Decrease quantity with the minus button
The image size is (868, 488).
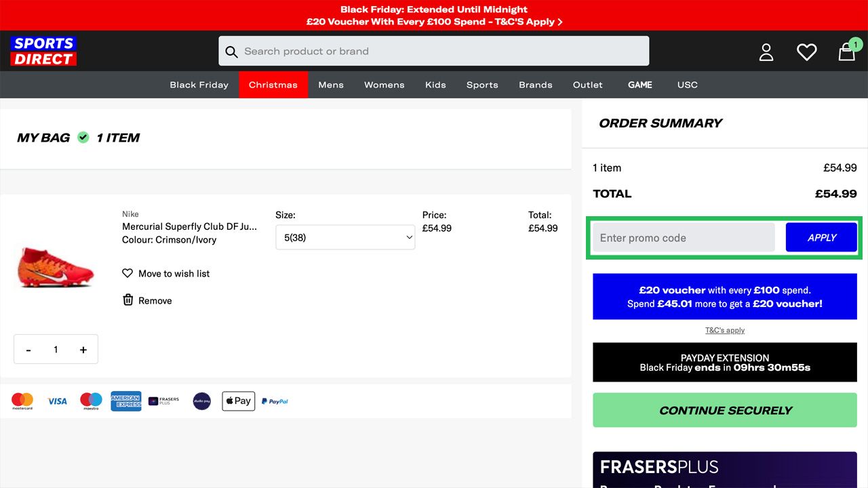tap(28, 350)
